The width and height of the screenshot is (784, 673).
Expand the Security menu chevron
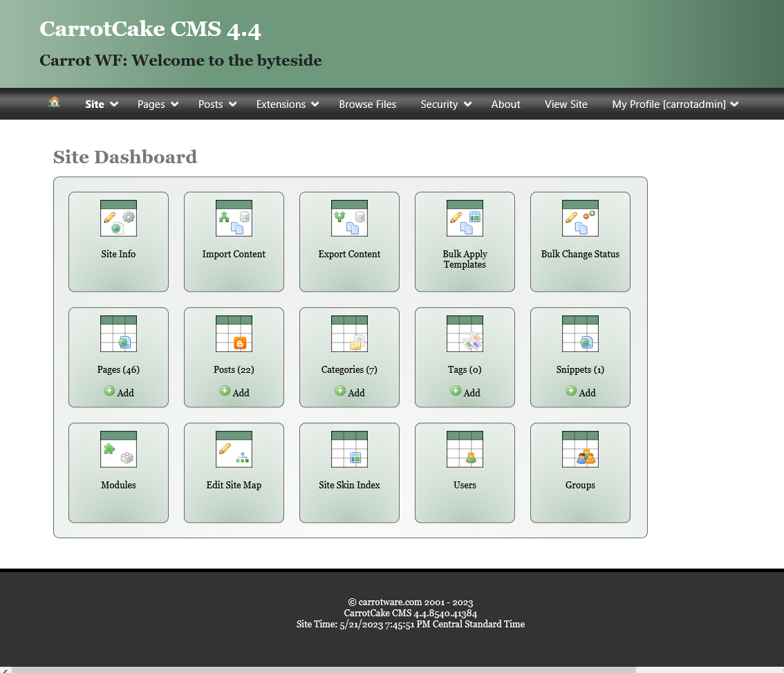click(467, 104)
